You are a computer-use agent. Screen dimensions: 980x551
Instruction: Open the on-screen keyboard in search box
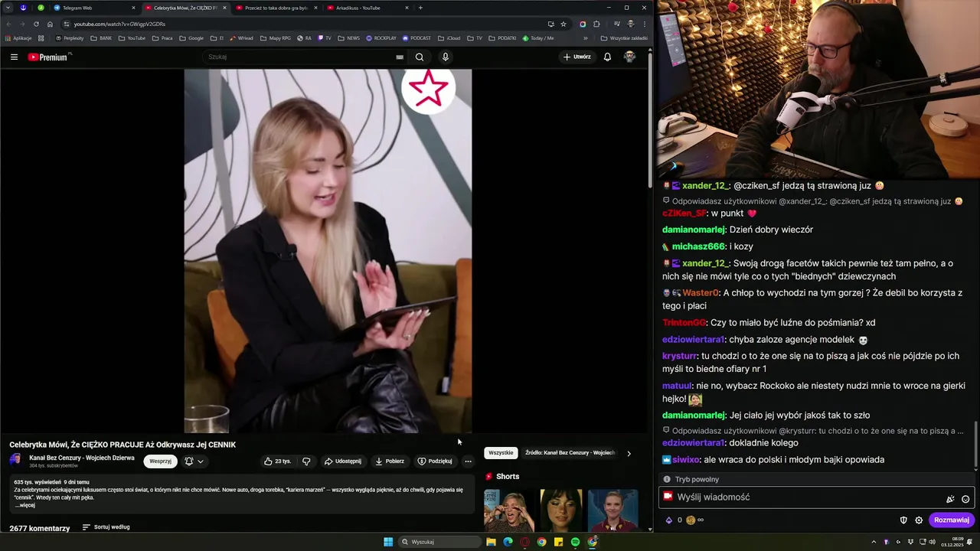click(400, 57)
